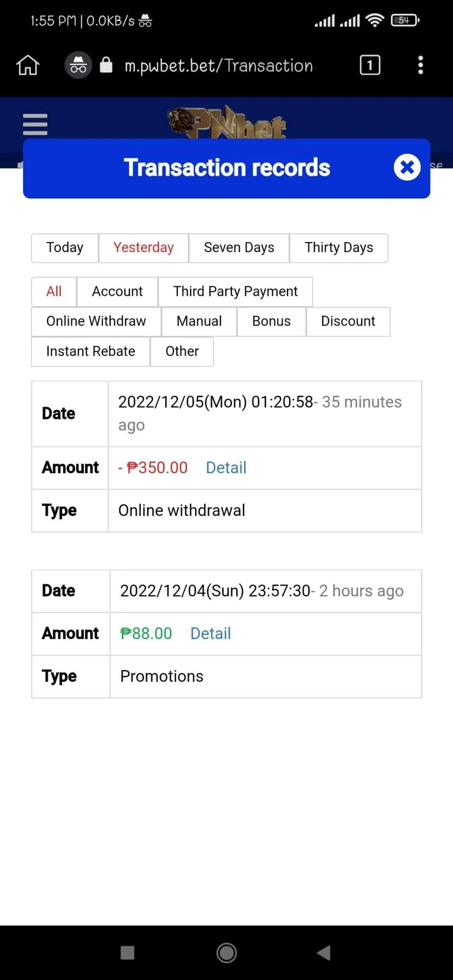Image resolution: width=453 pixels, height=980 pixels.
Task: Open Detail for the ₱88.00 promotion
Action: point(210,634)
